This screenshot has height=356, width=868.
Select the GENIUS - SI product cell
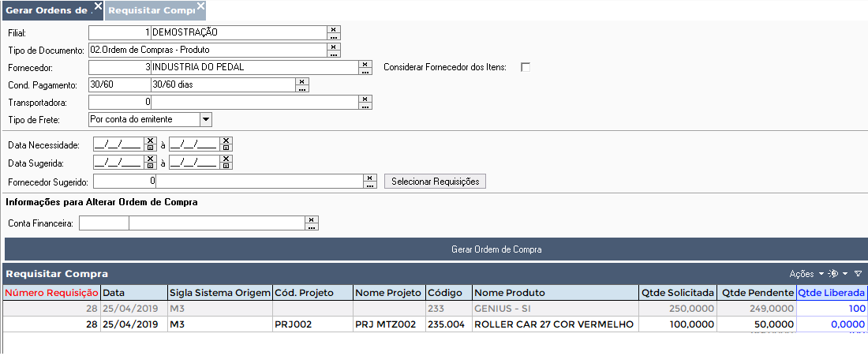(x=556, y=309)
